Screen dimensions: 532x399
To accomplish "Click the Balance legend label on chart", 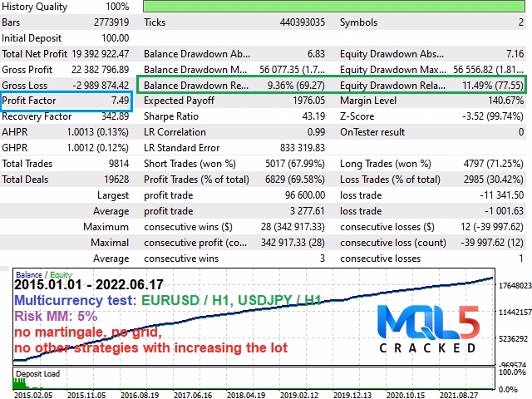I will point(29,274).
